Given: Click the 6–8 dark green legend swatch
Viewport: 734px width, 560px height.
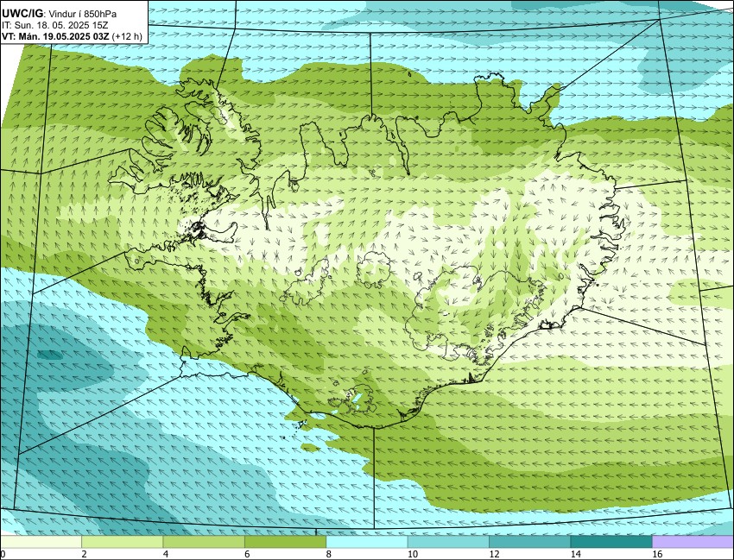Looking at the screenshot, I should pyautogui.click(x=286, y=542).
